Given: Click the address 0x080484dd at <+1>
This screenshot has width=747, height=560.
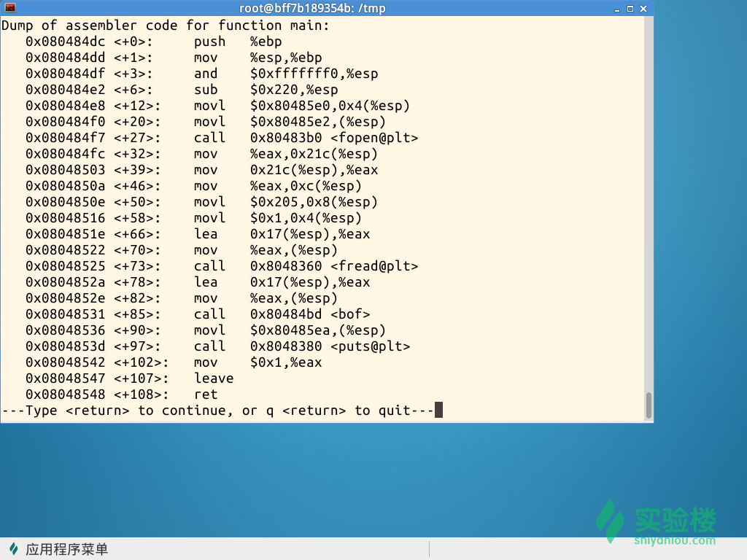Looking at the screenshot, I should tap(65, 58).
